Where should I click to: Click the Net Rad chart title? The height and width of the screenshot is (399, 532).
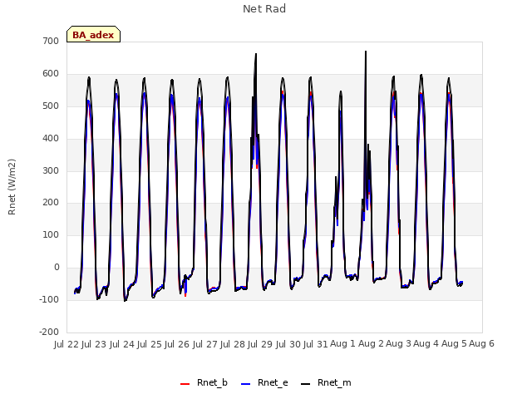pos(264,9)
